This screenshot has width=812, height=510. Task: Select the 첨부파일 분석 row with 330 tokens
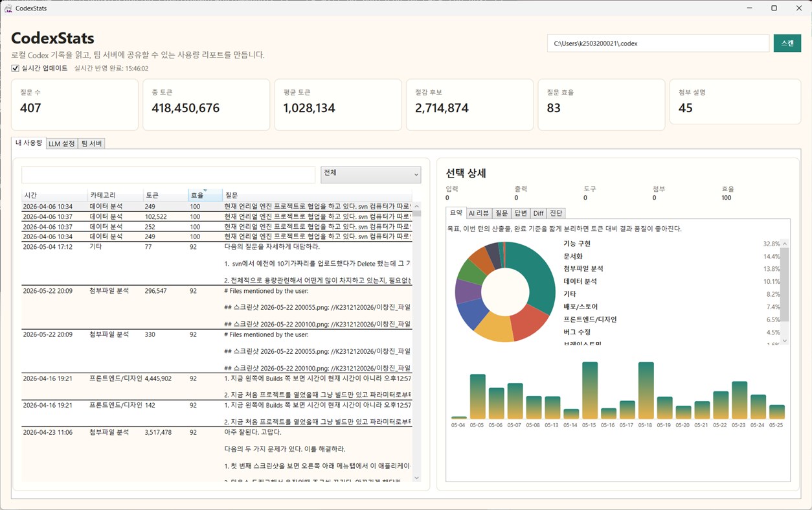click(x=217, y=351)
